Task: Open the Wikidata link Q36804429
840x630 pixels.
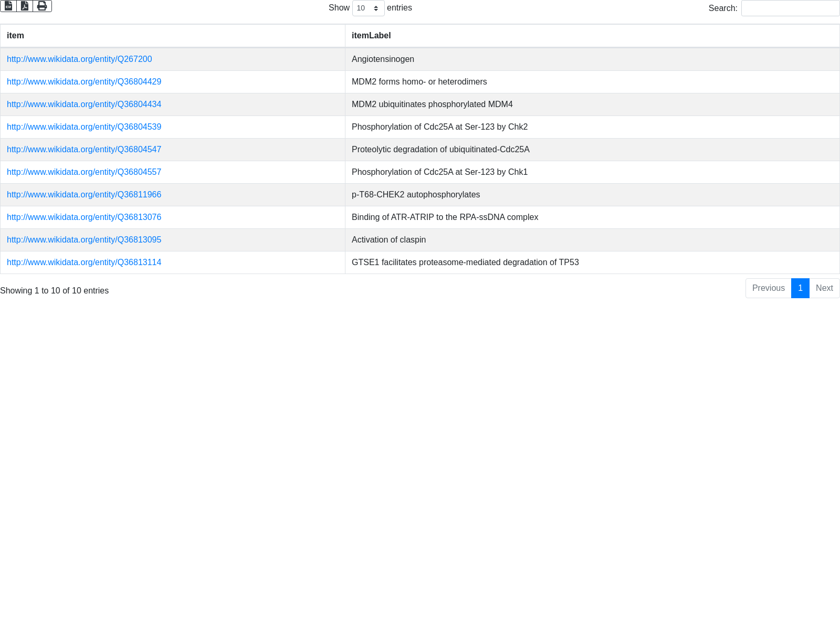Action: (84, 82)
